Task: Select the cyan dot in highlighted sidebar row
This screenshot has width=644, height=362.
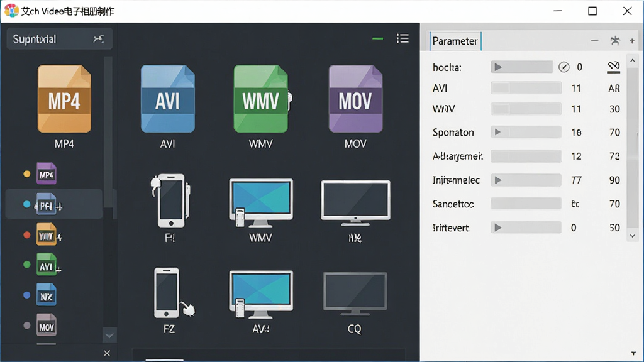Action: click(x=26, y=204)
